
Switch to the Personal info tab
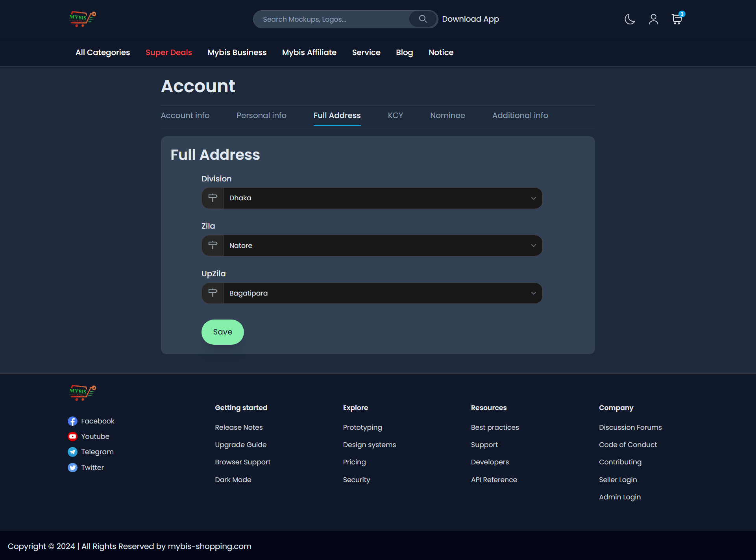[261, 115]
